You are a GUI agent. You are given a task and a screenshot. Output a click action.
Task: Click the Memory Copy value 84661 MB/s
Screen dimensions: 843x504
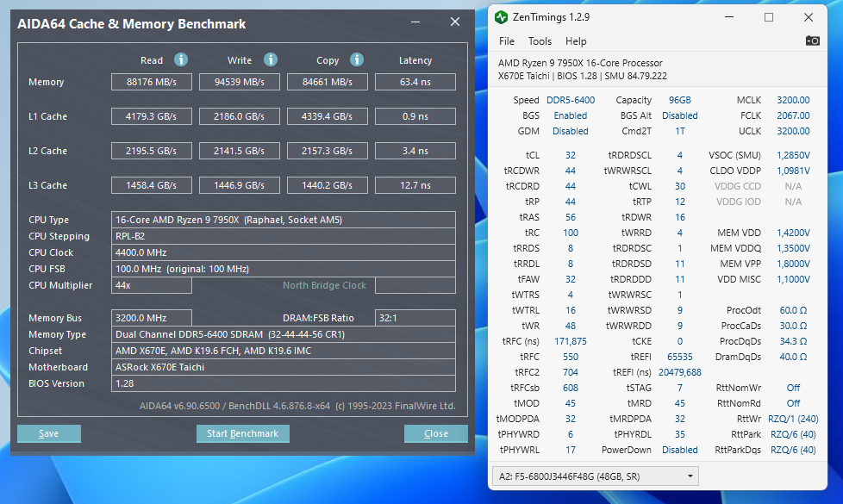click(x=328, y=82)
